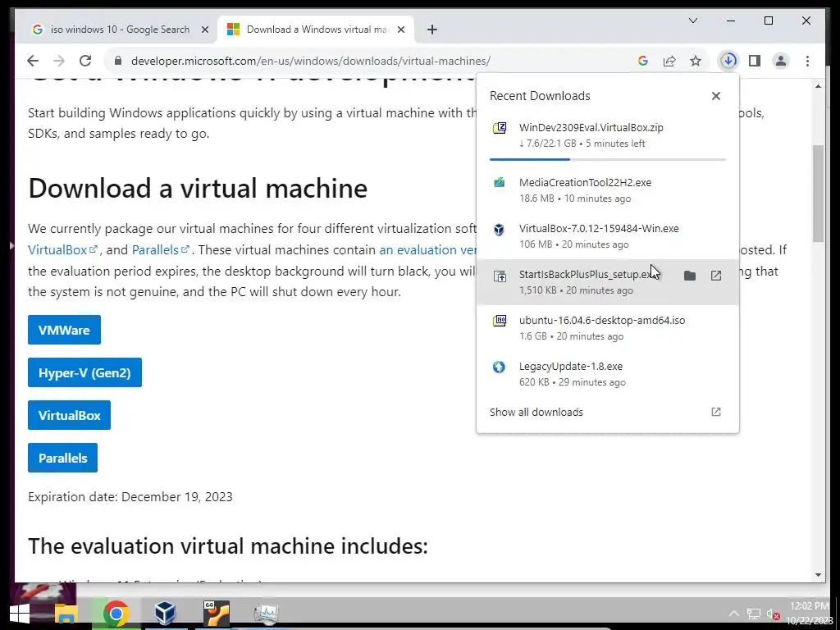Screen dimensions: 840x630
Task: Open the system monitor app in the taskbar
Action: click(x=267, y=614)
